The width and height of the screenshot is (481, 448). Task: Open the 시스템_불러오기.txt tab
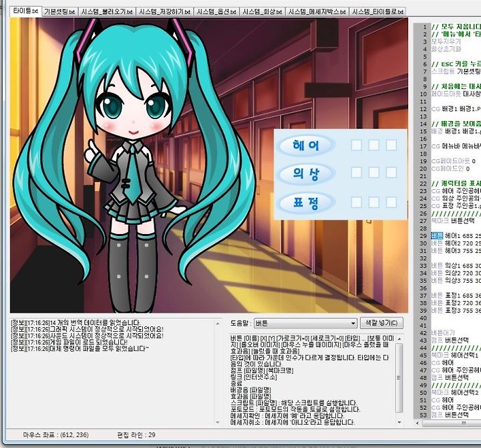(107, 11)
